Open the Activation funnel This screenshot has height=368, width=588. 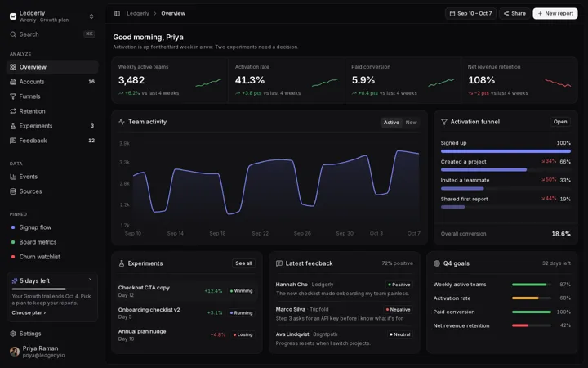tap(560, 122)
